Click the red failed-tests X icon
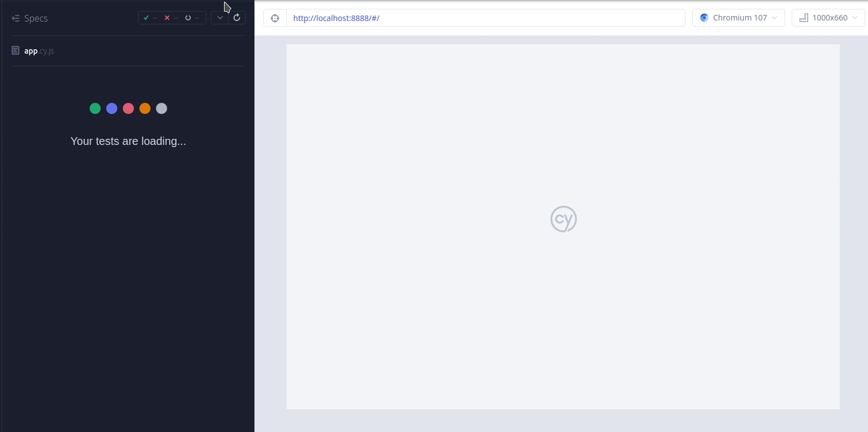868x432 pixels. [x=167, y=18]
